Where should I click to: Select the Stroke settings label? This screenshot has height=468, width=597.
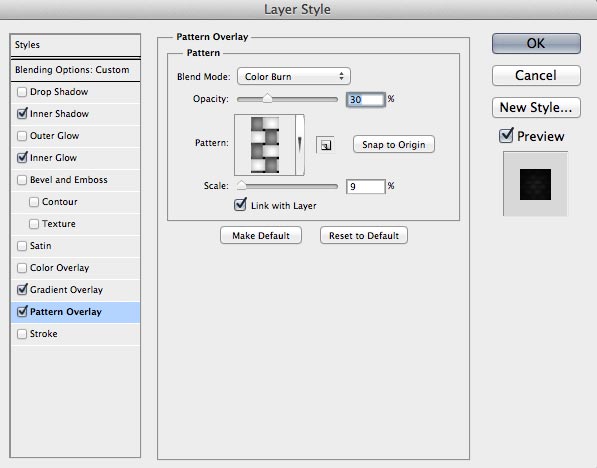coord(44,334)
